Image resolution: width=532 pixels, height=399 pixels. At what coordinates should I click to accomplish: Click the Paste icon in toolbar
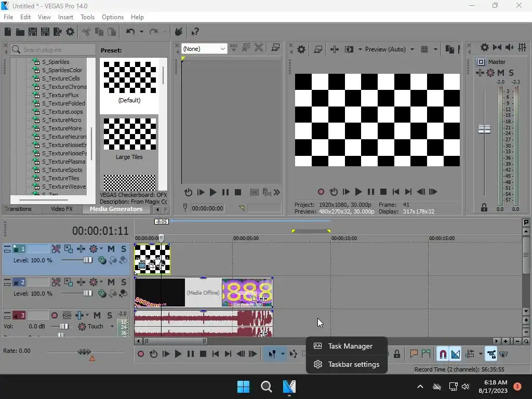tap(112, 32)
